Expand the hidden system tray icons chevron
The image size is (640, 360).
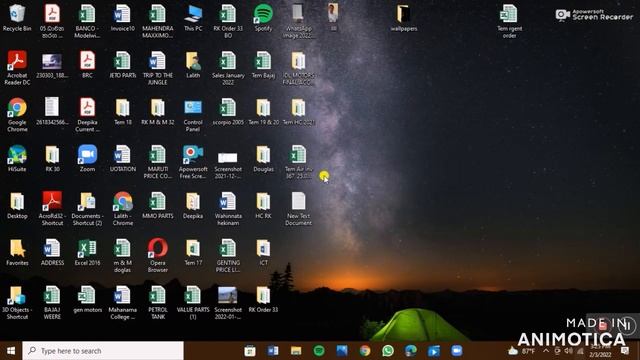[x=546, y=351]
